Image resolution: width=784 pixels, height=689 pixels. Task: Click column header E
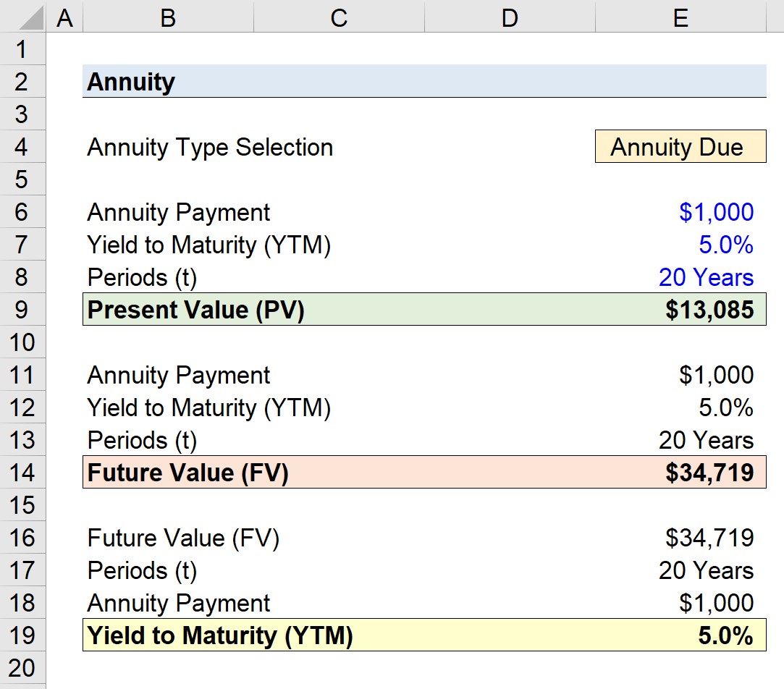coord(680,17)
